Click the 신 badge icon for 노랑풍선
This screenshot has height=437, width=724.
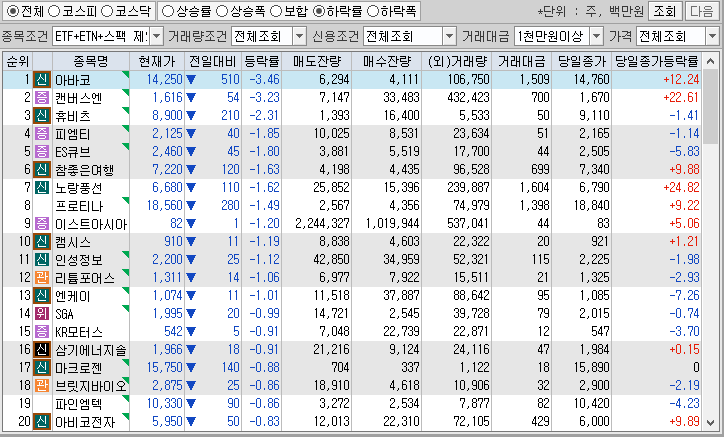pos(42,188)
